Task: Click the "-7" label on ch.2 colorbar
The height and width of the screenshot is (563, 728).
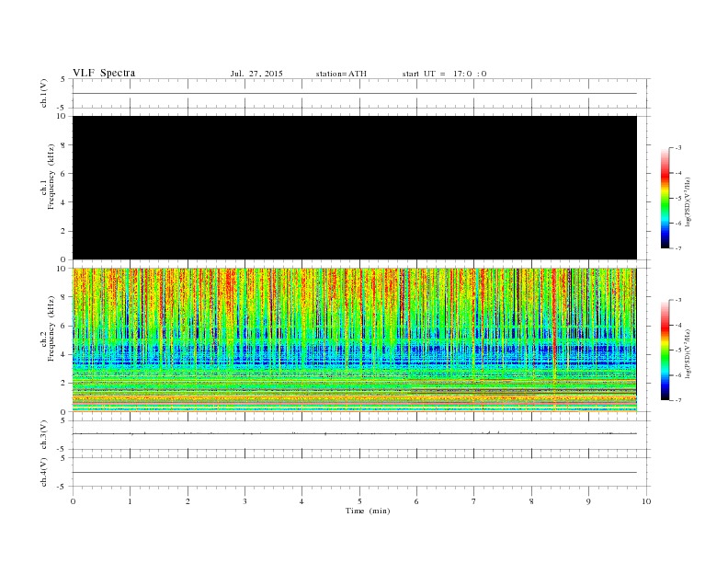Action: coord(677,400)
